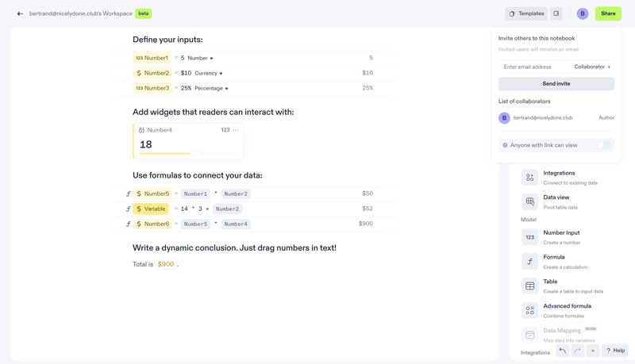635x364 pixels.
Task: Click the $10 value in Number2 row
Action: click(x=186, y=73)
